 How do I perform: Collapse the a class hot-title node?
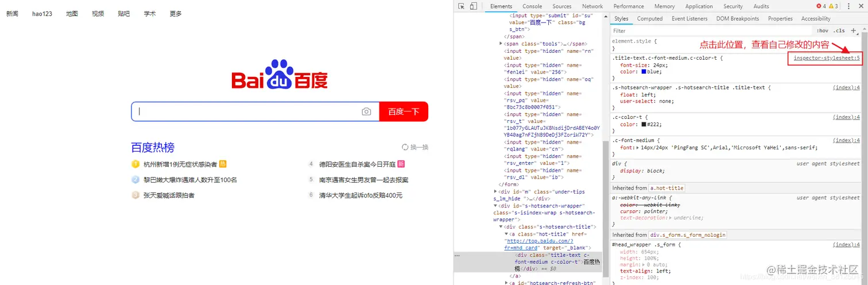(506, 234)
